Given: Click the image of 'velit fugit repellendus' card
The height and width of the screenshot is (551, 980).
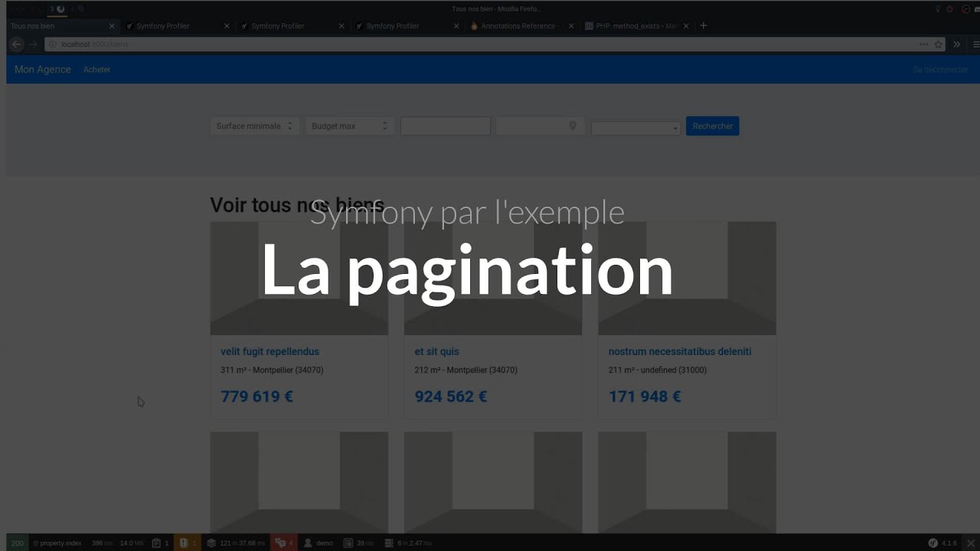Looking at the screenshot, I should click(299, 279).
